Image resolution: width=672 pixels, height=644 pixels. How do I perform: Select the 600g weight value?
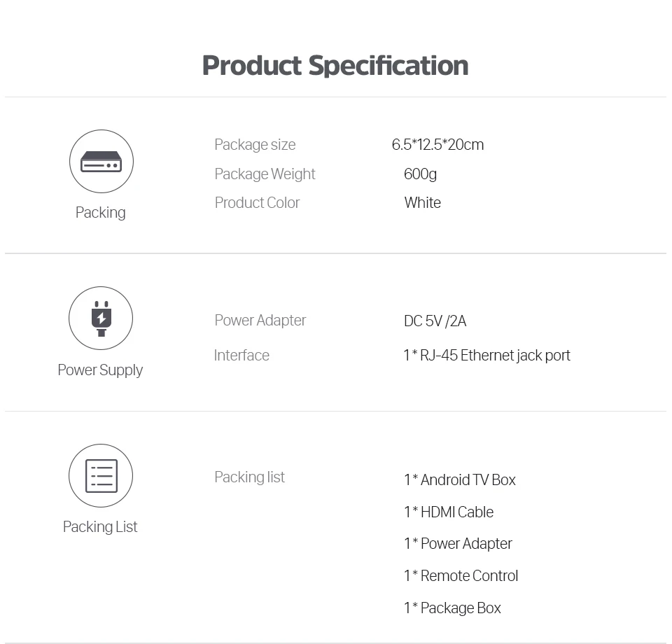click(x=420, y=174)
